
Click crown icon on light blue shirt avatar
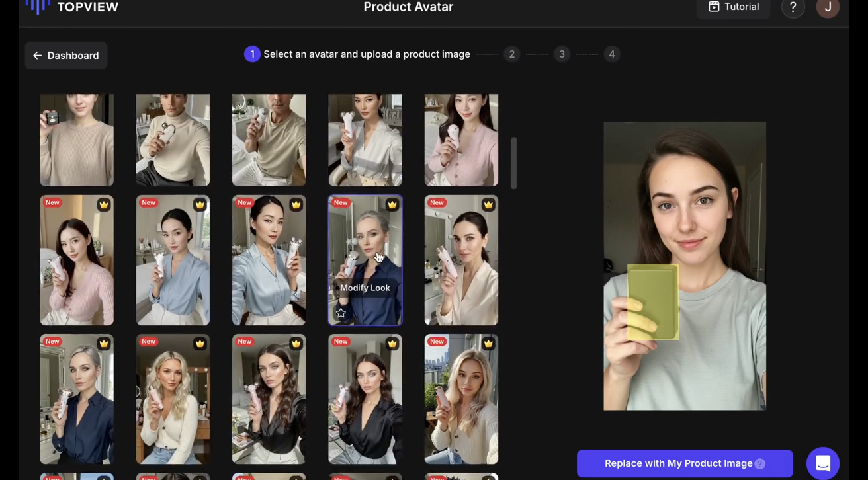point(200,205)
